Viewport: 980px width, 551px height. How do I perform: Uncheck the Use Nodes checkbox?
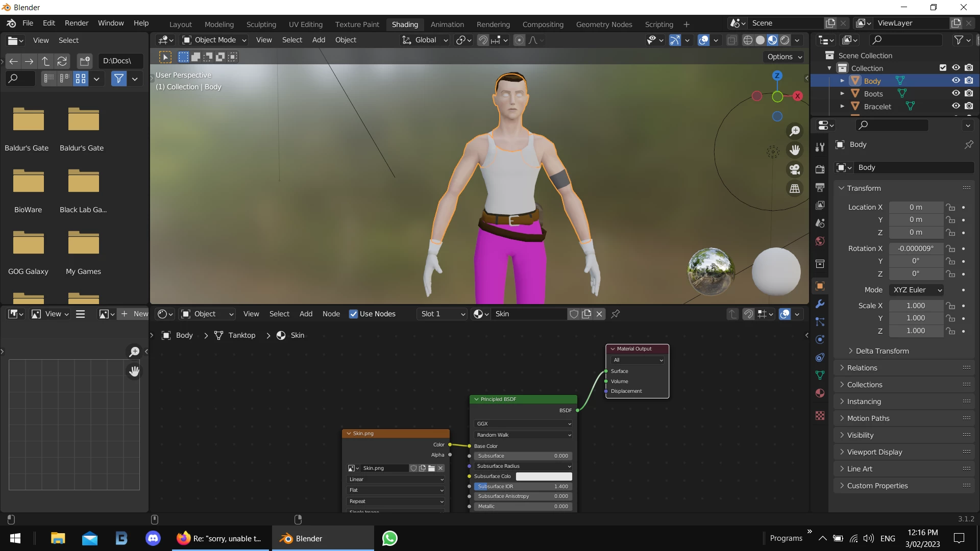(353, 314)
